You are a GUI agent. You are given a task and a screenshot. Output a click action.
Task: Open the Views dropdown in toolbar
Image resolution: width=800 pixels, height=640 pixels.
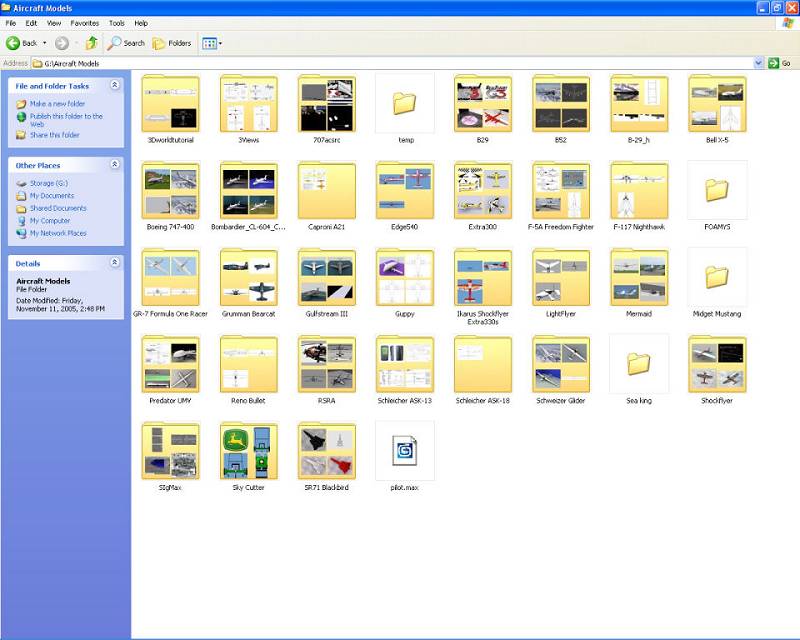[212, 43]
